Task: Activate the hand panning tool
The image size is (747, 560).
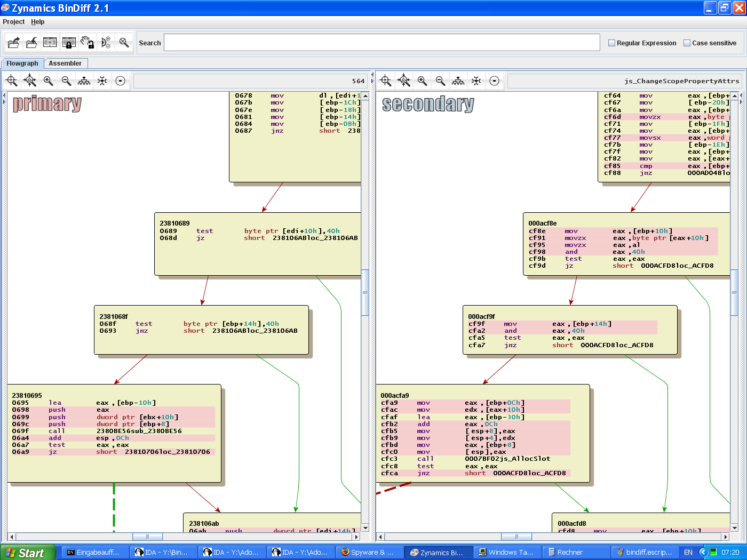Action: [87, 42]
